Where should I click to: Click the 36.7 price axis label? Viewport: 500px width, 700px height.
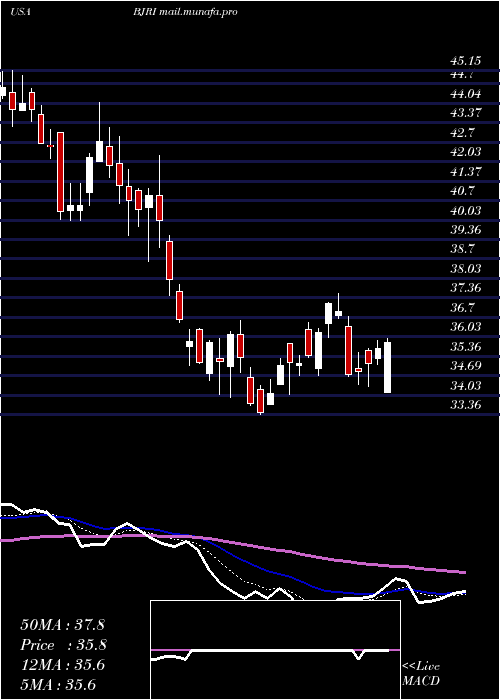pos(463,308)
